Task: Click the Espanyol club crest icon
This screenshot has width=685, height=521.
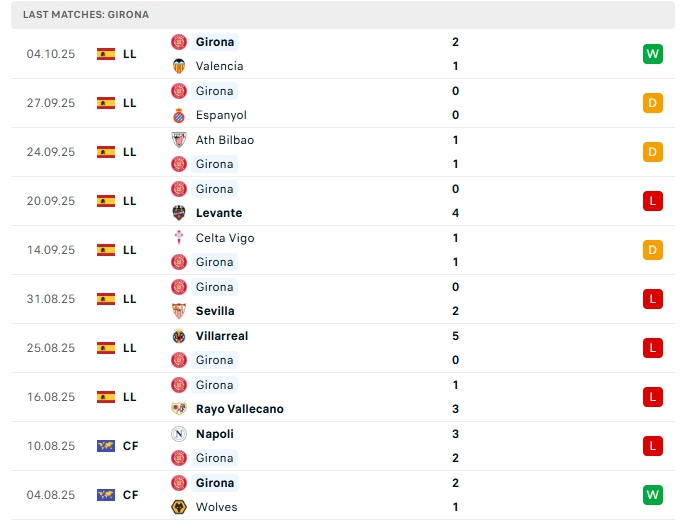Action: (179, 115)
